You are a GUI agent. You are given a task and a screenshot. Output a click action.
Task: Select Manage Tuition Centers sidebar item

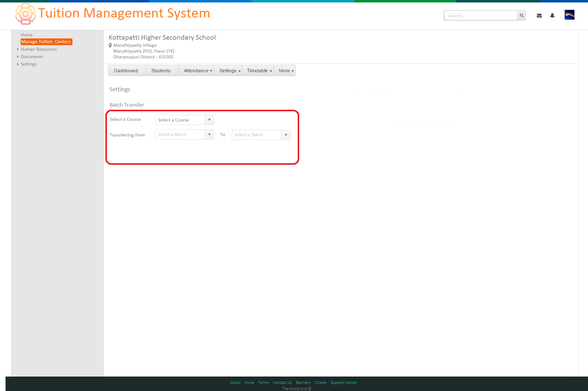tap(46, 41)
